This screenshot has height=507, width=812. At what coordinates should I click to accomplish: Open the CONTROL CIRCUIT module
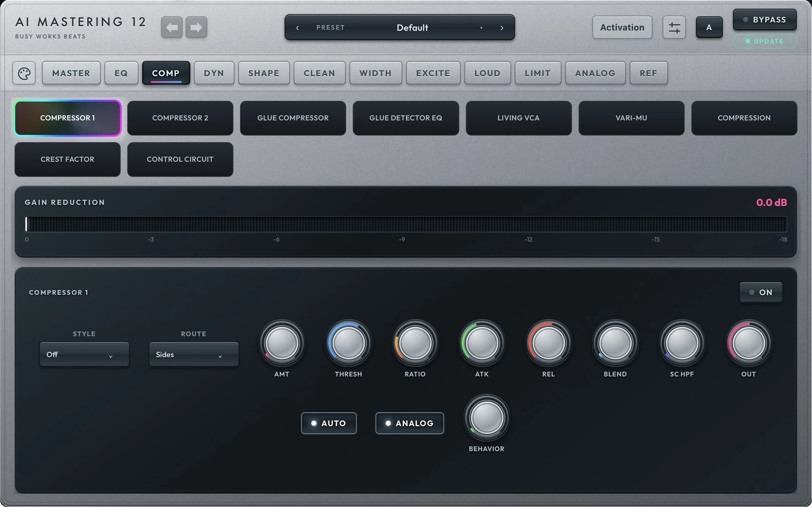[x=180, y=159]
